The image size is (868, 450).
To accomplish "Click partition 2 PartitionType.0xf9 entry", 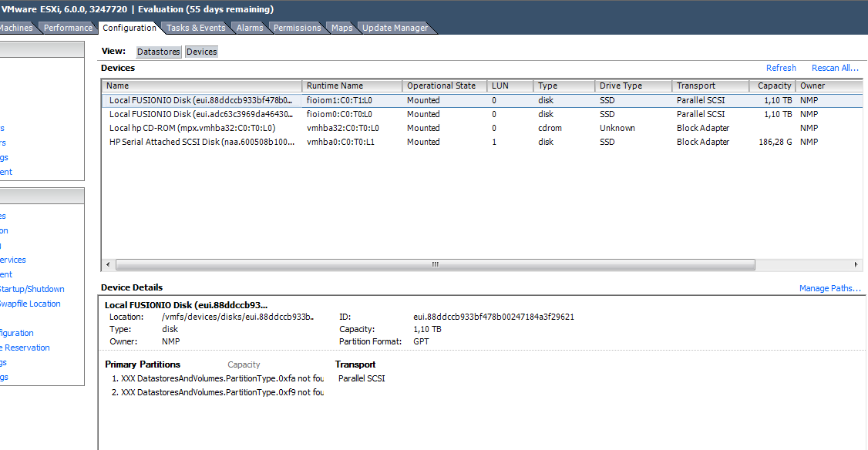I will [217, 392].
